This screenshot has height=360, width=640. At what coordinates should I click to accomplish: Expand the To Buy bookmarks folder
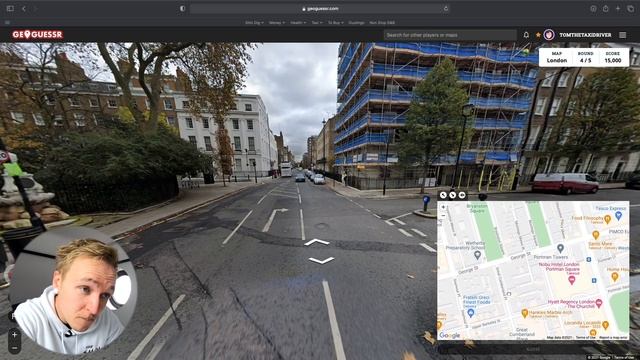pos(336,23)
